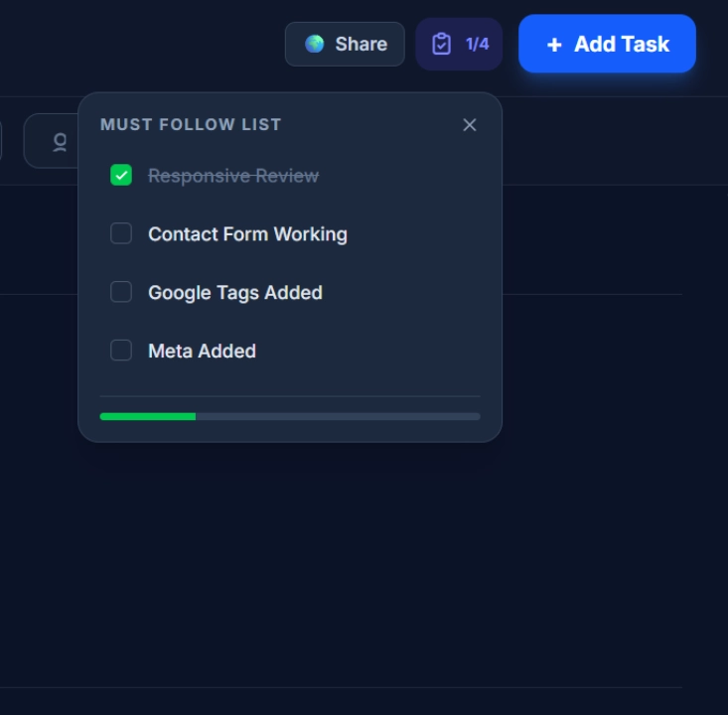Toggle the 1/4 checklist counter dropdown
Image resolution: width=728 pixels, height=715 pixels.
477,44
